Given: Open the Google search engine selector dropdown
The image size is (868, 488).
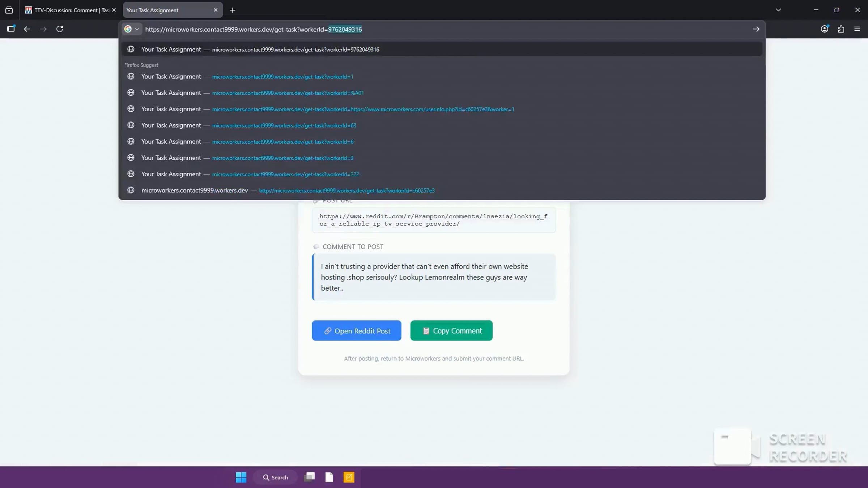Looking at the screenshot, I should coord(132,29).
